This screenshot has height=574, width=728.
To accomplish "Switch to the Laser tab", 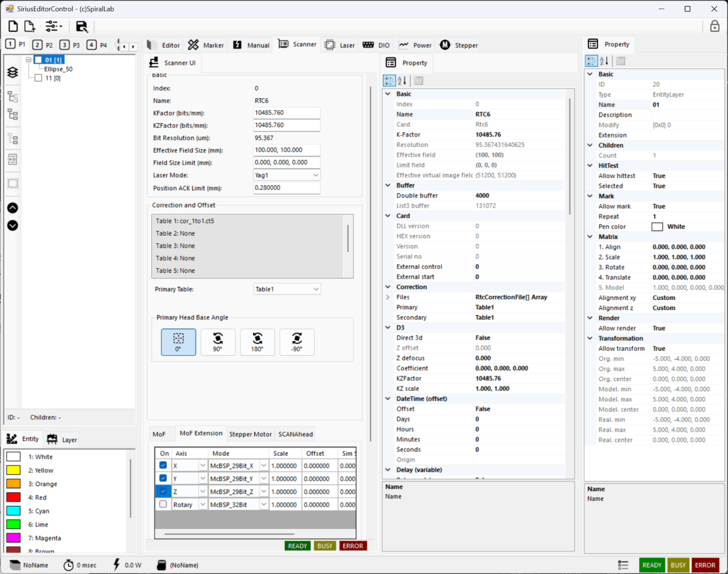I will 340,45.
